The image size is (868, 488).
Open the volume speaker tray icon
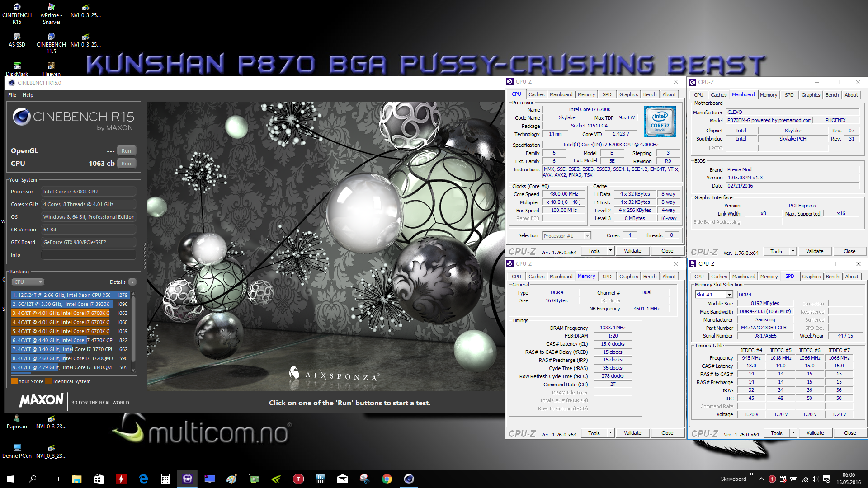[815, 479]
